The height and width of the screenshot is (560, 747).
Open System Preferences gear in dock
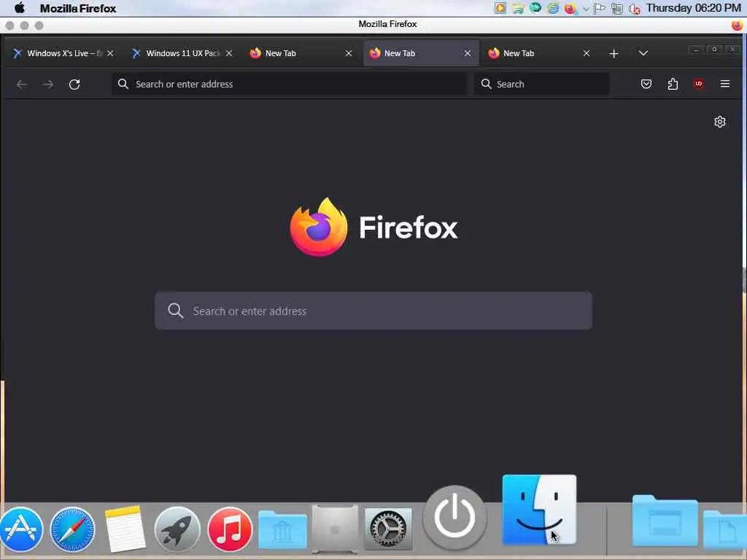click(388, 529)
